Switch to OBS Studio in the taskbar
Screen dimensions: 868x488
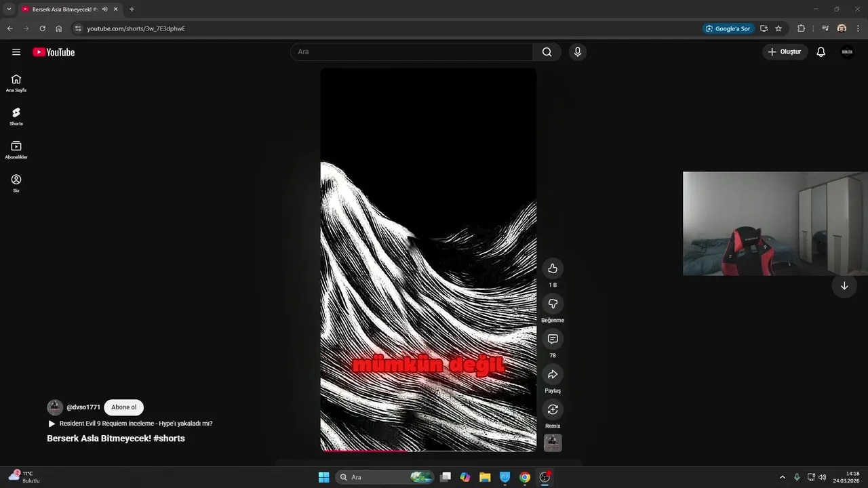[545, 477]
